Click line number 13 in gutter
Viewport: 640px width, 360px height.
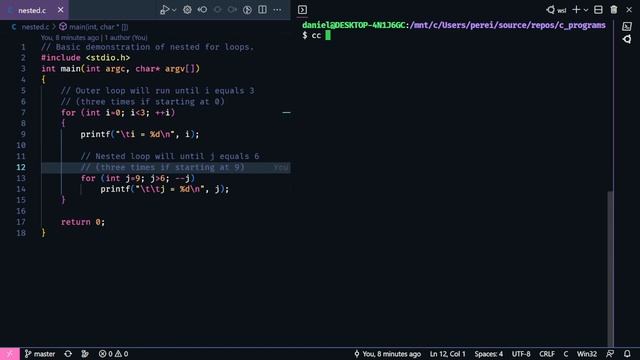[x=21, y=178]
